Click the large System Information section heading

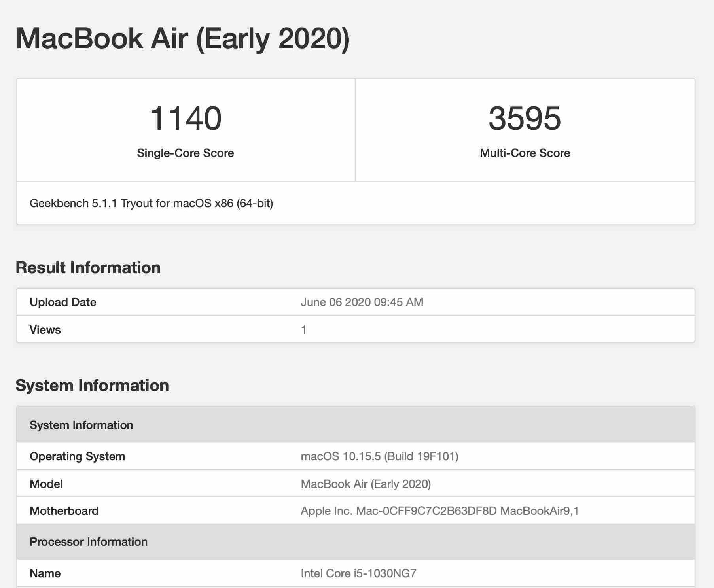pos(92,386)
